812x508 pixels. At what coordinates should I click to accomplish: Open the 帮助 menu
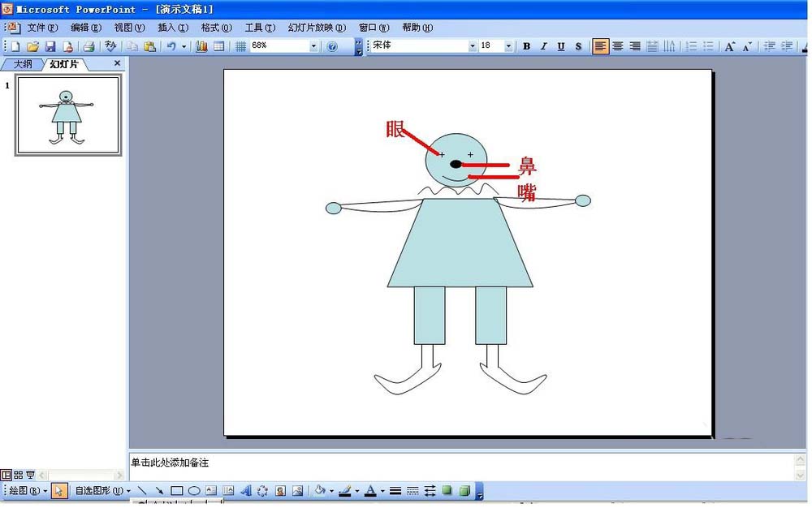click(417, 28)
